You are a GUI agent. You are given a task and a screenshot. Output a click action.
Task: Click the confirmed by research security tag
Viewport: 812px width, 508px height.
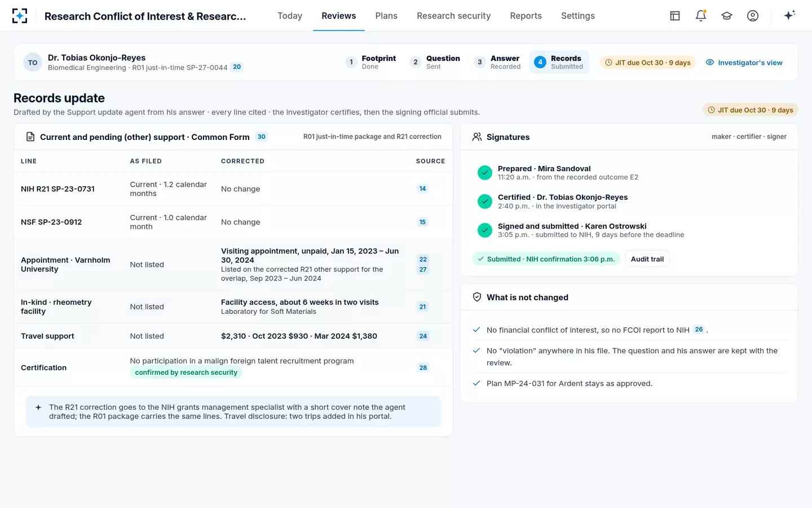pyautogui.click(x=186, y=373)
